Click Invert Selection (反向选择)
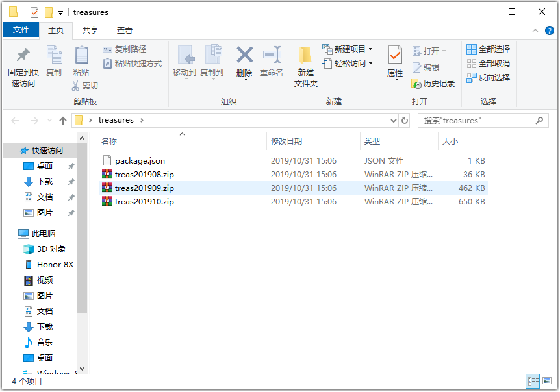This screenshot has height=392, width=560. pos(489,78)
